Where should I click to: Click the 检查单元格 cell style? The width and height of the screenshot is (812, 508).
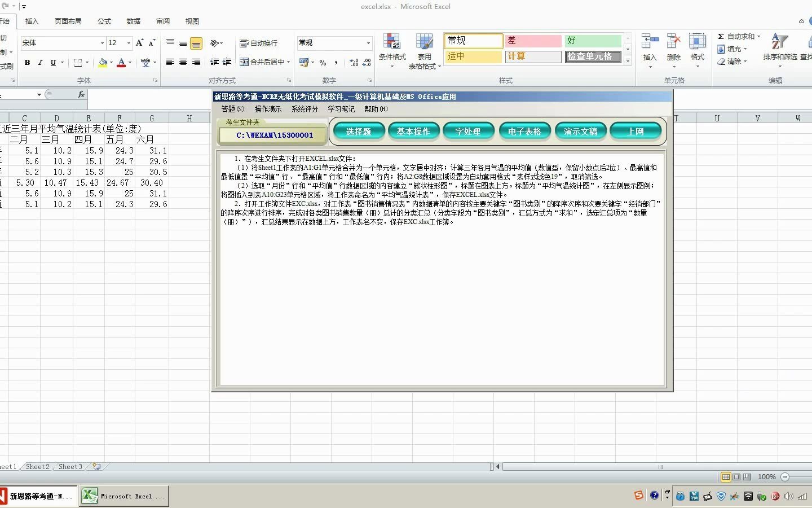click(593, 56)
